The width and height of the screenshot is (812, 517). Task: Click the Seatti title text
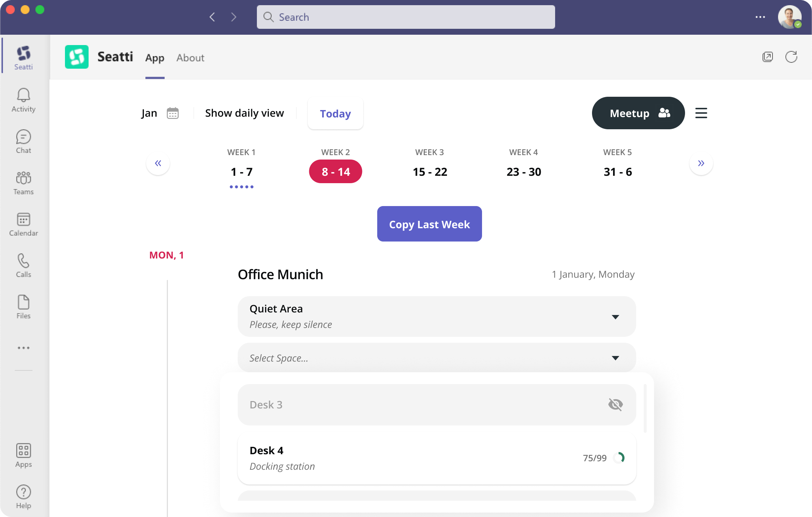(115, 57)
